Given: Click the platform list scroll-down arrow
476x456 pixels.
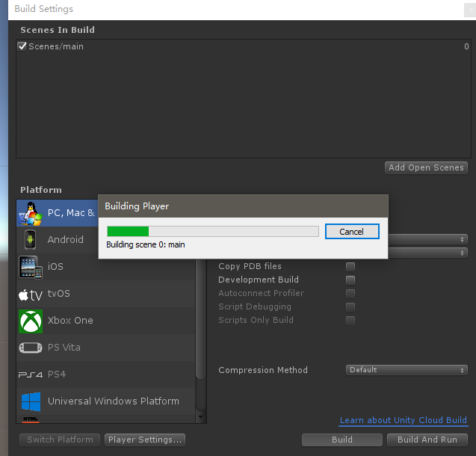Looking at the screenshot, I should [x=200, y=418].
